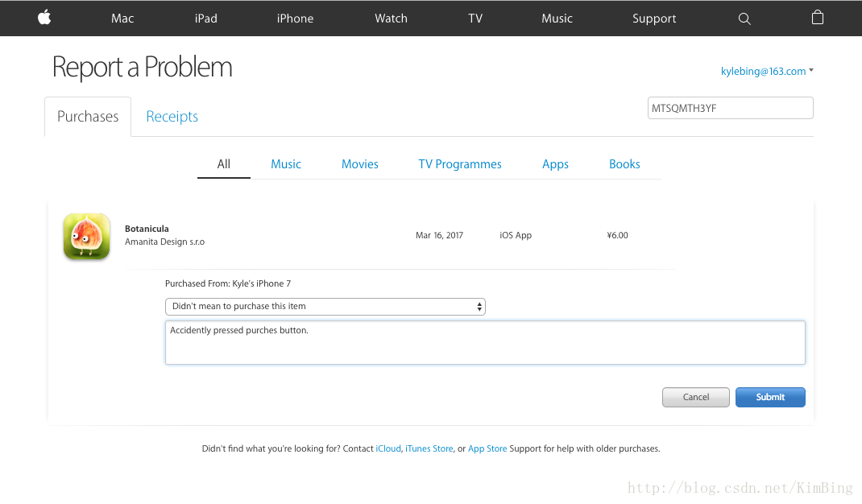Viewport: 862px width, 504px height.
Task: Filter purchases by Music tab
Action: (286, 163)
